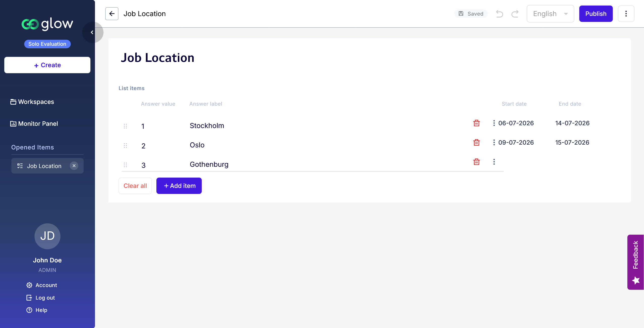Open the English language dropdown
The width and height of the screenshot is (644, 328).
click(x=550, y=14)
